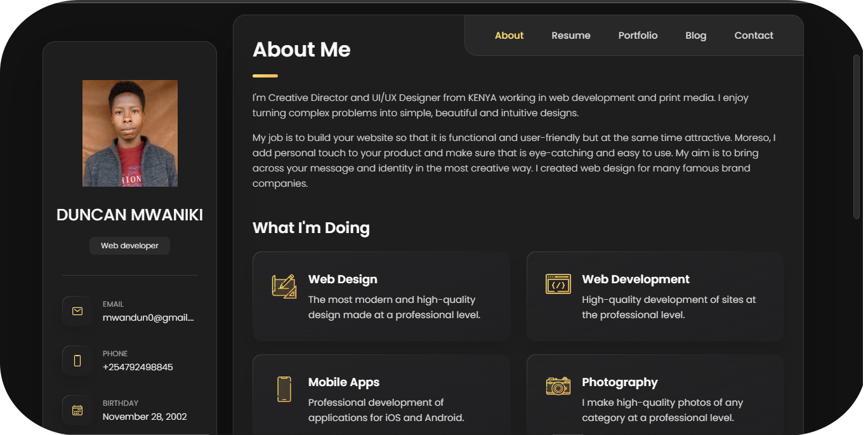This screenshot has height=435, width=868.
Task: Select the Web Design service card title
Action: 343,279
